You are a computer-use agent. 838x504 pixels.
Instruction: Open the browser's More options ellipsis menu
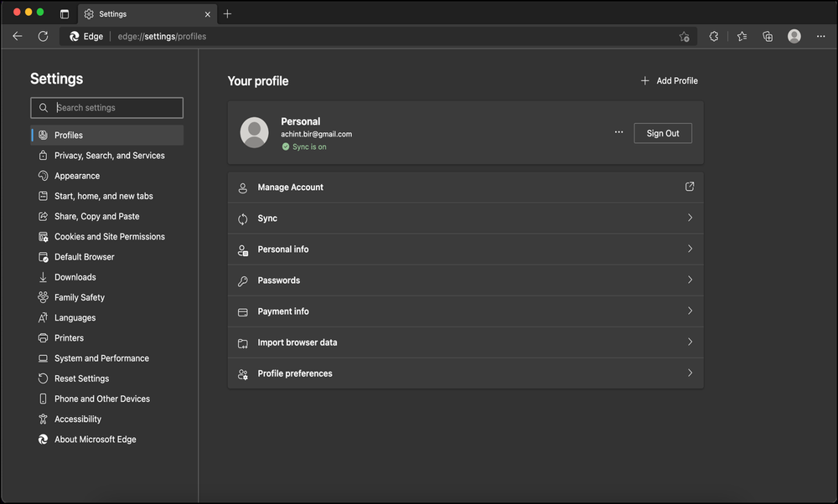820,36
